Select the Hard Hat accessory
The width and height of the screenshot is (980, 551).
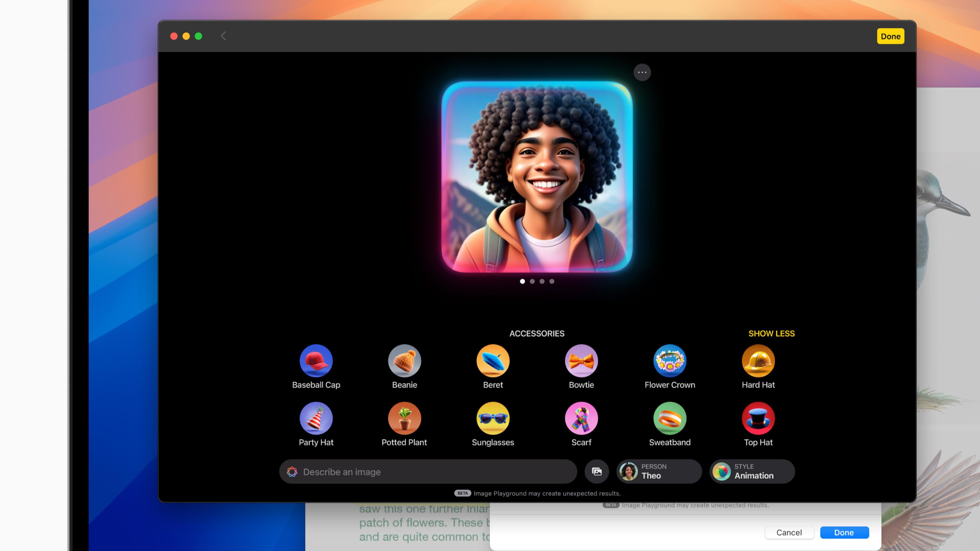758,360
